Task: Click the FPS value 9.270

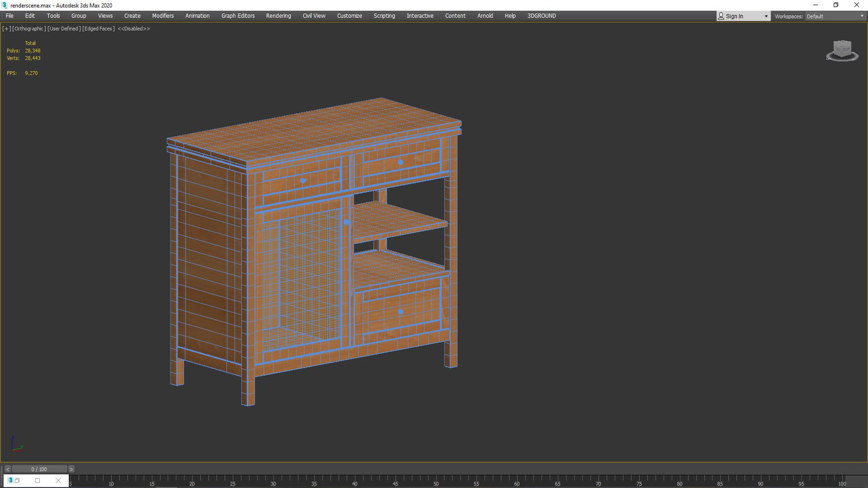Action: point(31,73)
